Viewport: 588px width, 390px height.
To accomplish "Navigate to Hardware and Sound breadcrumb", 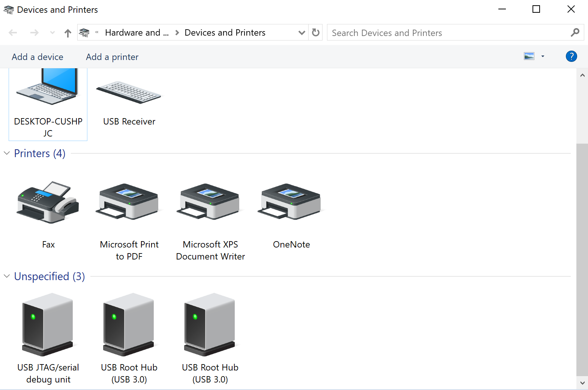I will [137, 33].
